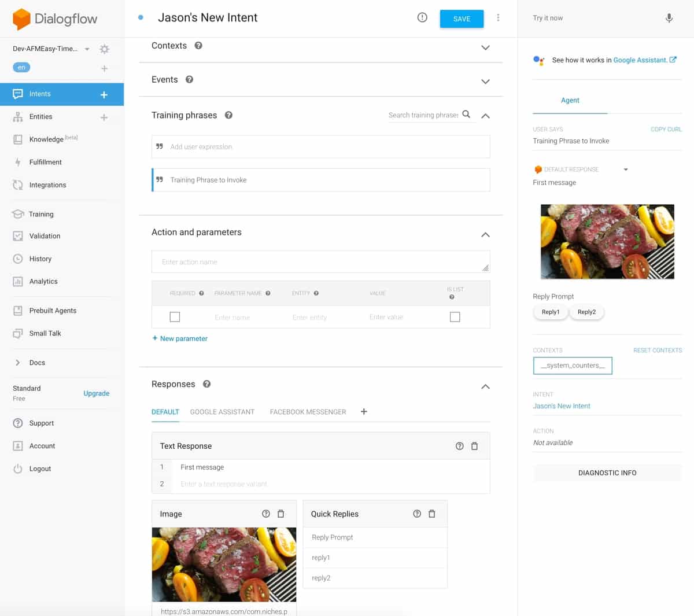The height and width of the screenshot is (616, 694).
Task: Activate the microphone in Try it now
Action: pos(669,18)
